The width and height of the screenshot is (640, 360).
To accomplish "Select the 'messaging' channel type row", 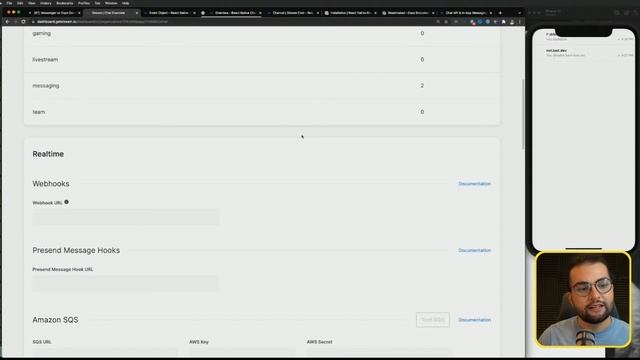I will click(262, 86).
